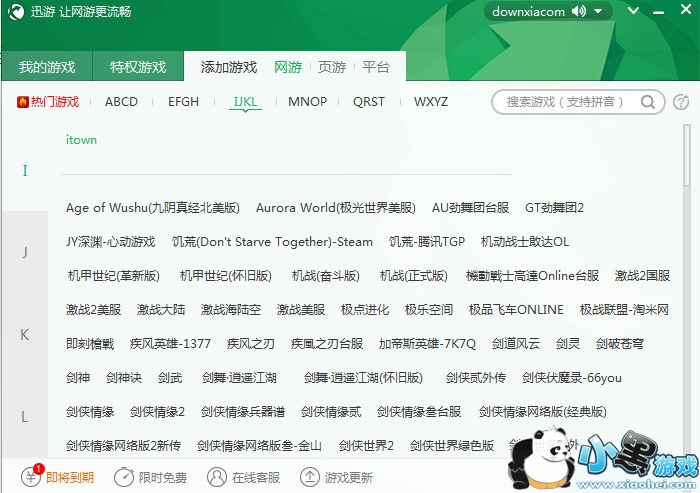
Task: Switch to 特权游戏 tab
Action: click(x=138, y=67)
